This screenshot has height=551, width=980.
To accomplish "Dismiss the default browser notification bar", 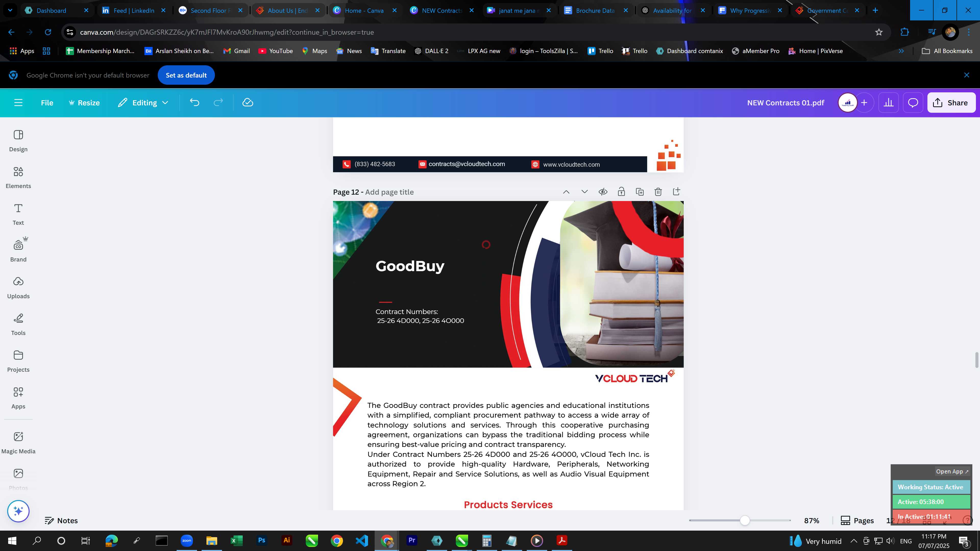I will pos(966,75).
